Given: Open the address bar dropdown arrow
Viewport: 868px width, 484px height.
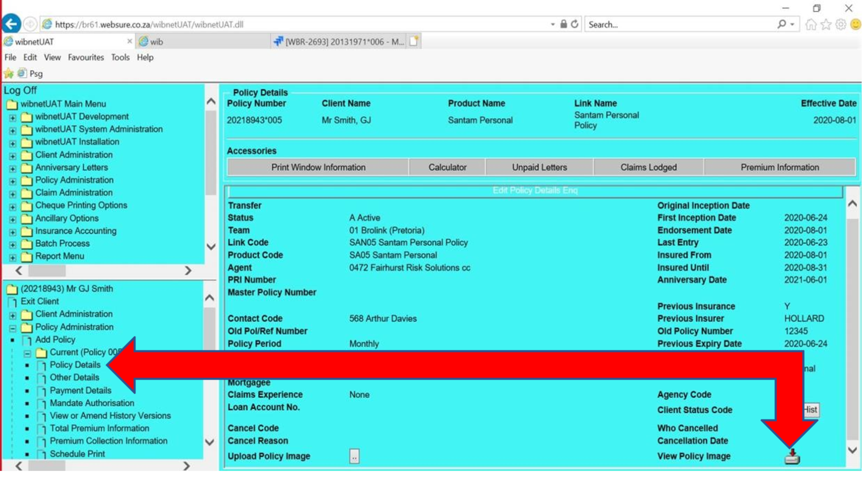Looking at the screenshot, I should (552, 25).
